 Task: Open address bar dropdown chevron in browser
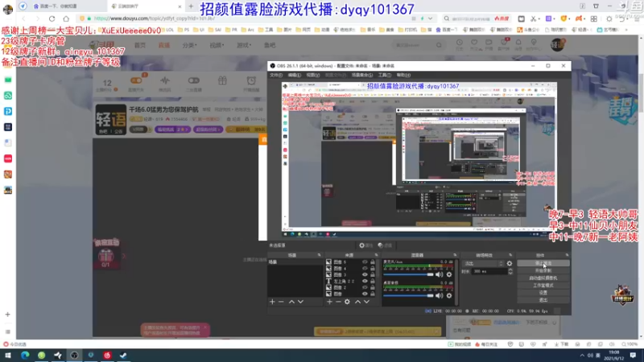(430, 19)
